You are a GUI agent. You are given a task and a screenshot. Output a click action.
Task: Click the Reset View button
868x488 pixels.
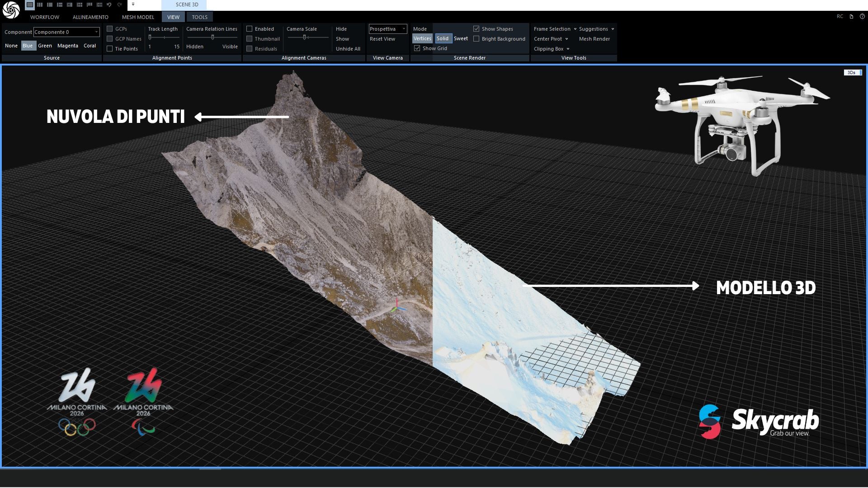pyautogui.click(x=382, y=39)
